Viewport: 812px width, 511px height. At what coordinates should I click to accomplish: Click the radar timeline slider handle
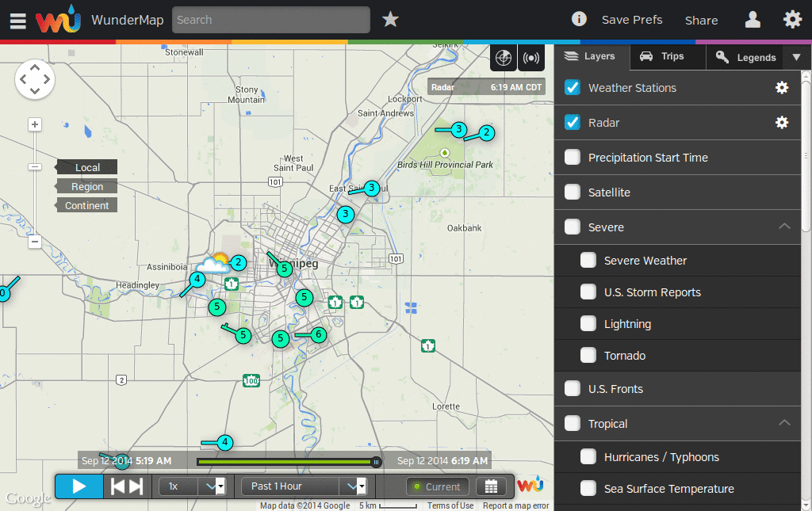pyautogui.click(x=377, y=462)
